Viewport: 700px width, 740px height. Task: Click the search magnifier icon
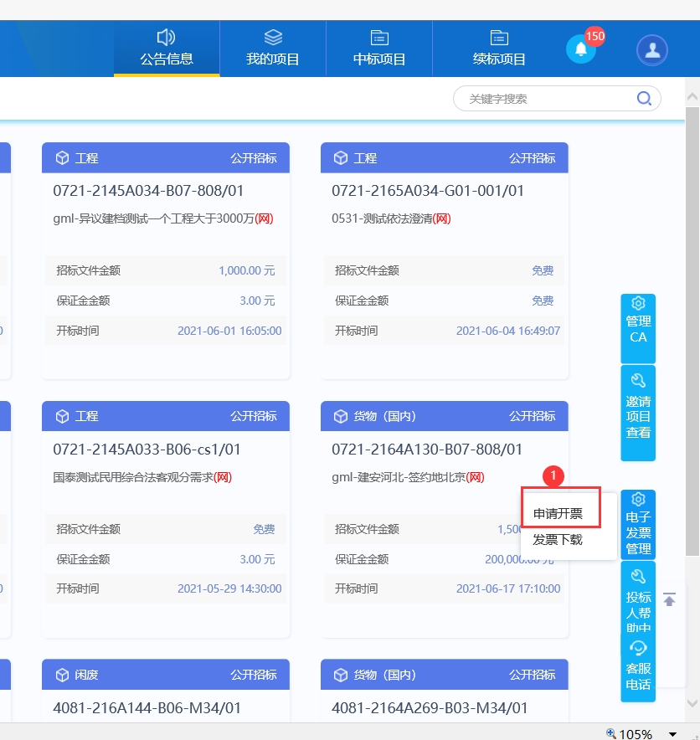[x=644, y=99]
